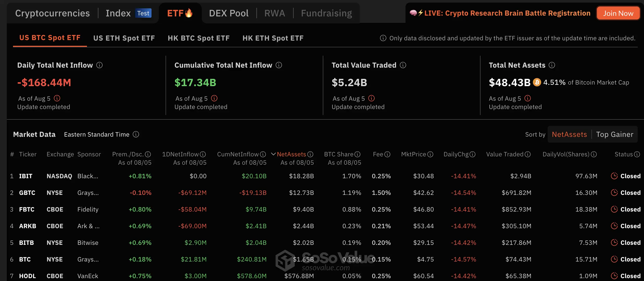Viewport: 644px width, 281px height.
Task: Click the $852.93M value traded cell for FBTC
Action: (516, 209)
